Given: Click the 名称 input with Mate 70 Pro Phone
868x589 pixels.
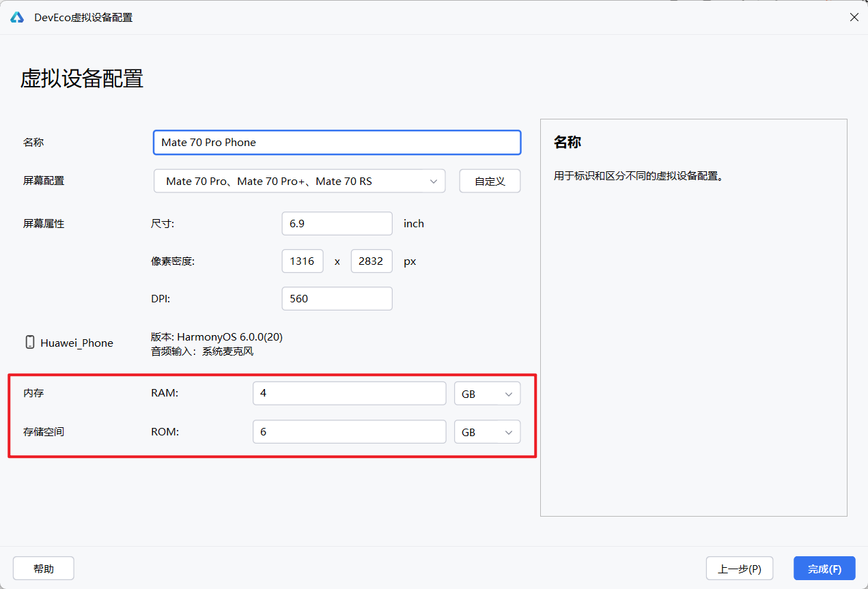Looking at the screenshot, I should [x=337, y=143].
